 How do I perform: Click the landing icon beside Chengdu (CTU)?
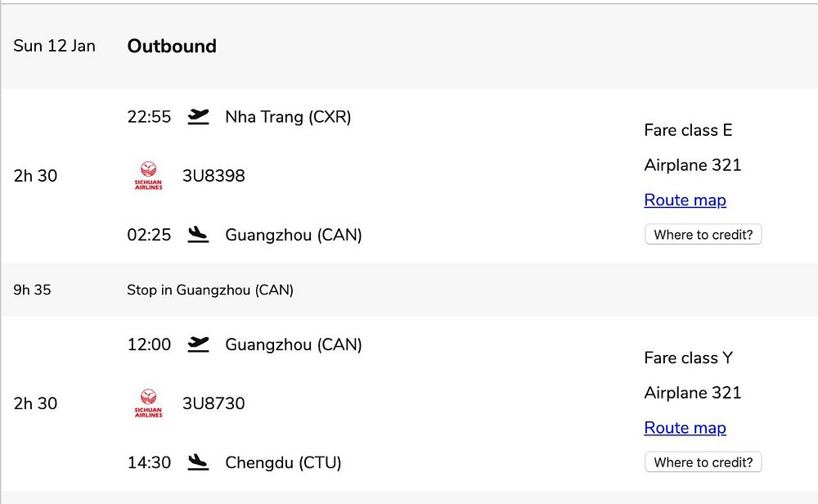point(198,462)
